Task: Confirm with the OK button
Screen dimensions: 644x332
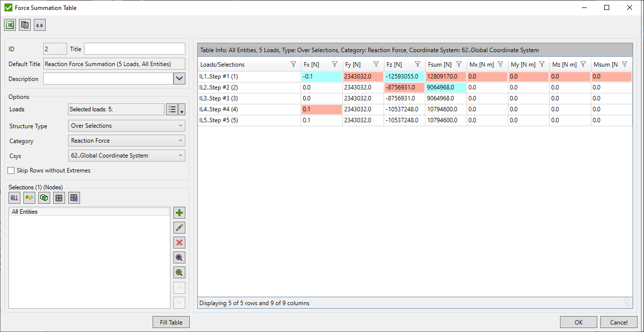Action: pyautogui.click(x=578, y=323)
